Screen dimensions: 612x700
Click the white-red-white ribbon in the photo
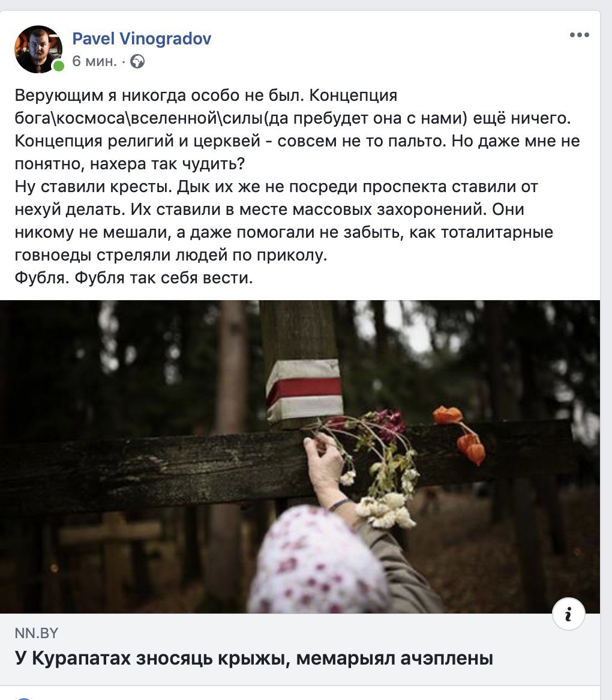pos(305,389)
